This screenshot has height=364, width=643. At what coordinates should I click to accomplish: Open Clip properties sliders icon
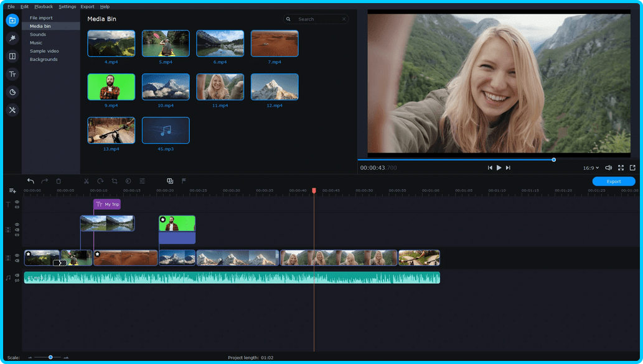coord(143,181)
